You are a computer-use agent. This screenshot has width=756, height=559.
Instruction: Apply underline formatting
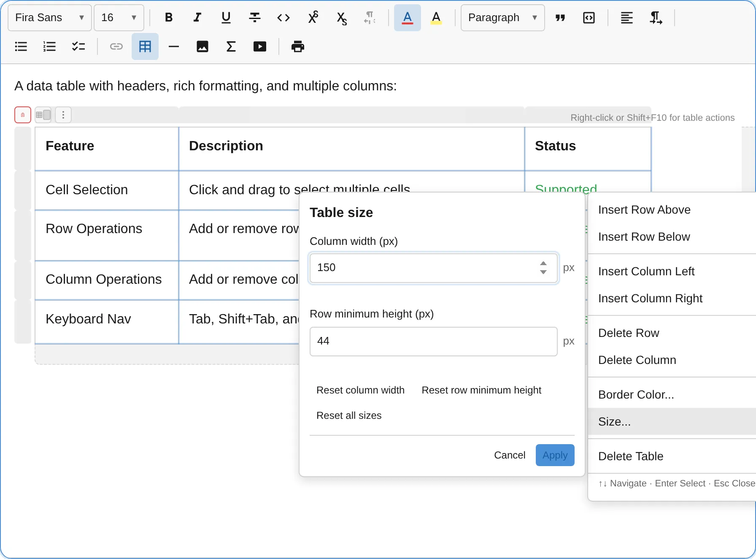(x=226, y=18)
